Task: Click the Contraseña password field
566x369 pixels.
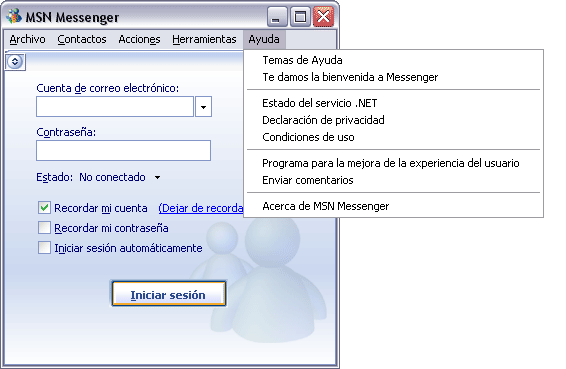Action: 123,150
